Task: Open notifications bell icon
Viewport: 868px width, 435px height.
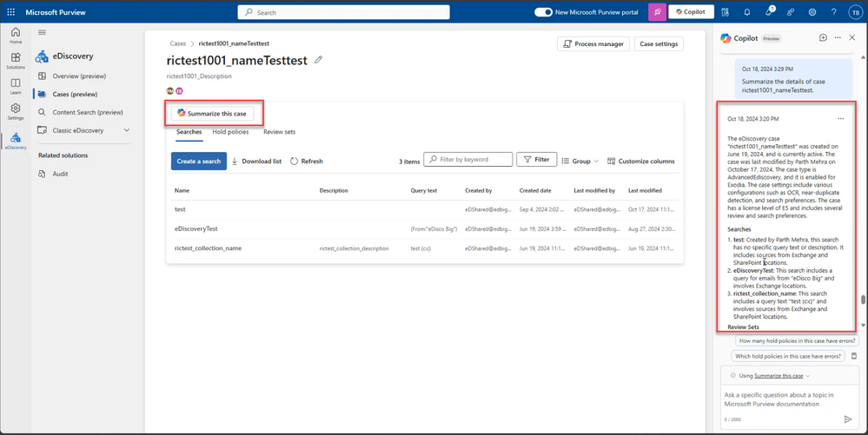Action: pyautogui.click(x=747, y=11)
